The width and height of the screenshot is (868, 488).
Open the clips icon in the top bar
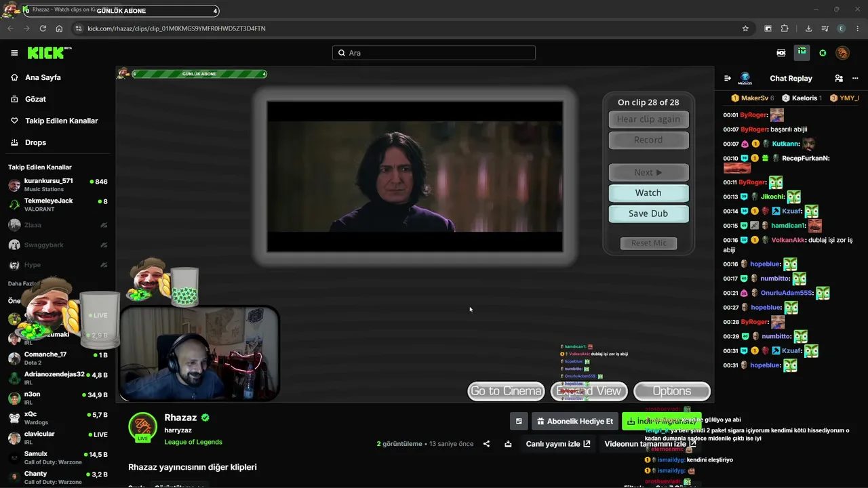coord(781,53)
